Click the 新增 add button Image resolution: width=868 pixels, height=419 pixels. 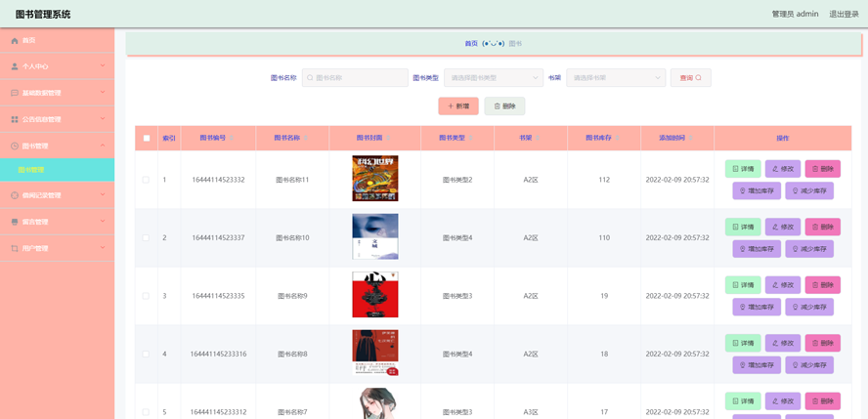458,106
